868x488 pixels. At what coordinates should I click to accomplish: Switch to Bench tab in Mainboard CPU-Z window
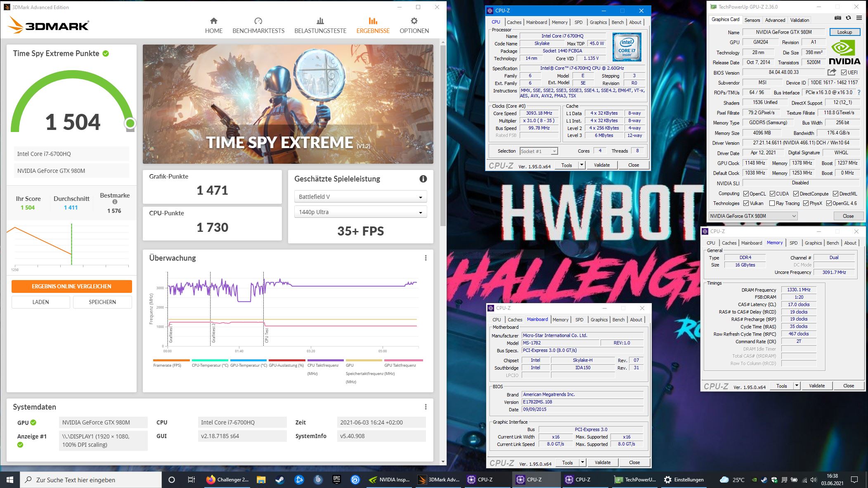pos(618,320)
